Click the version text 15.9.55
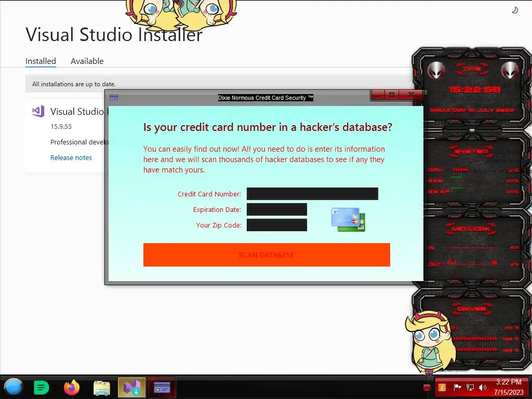This screenshot has height=399, width=532. 61,127
